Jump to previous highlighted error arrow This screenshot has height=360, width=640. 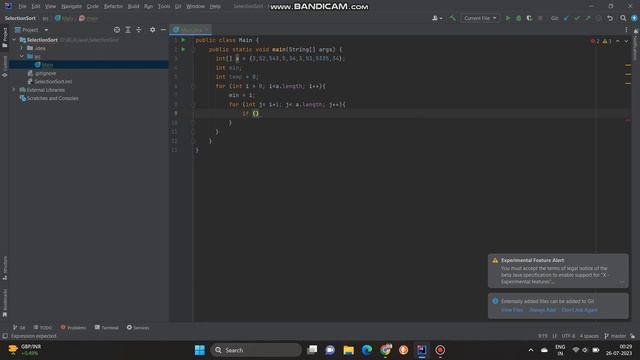[618, 41]
